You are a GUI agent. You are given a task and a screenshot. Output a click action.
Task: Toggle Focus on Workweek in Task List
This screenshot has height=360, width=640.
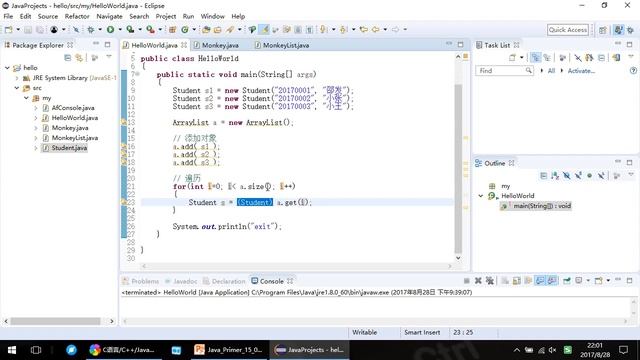pyautogui.click(x=562, y=58)
